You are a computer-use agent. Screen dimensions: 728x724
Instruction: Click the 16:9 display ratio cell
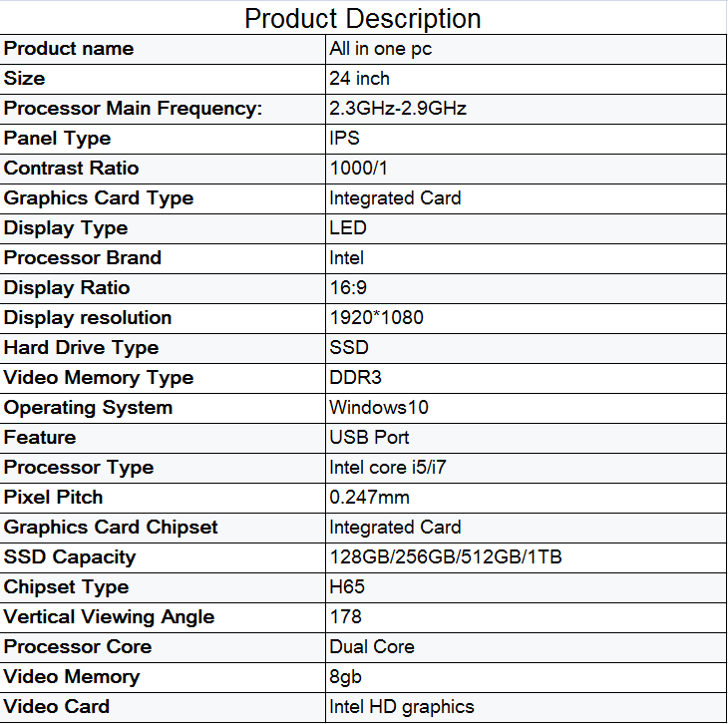(526, 288)
